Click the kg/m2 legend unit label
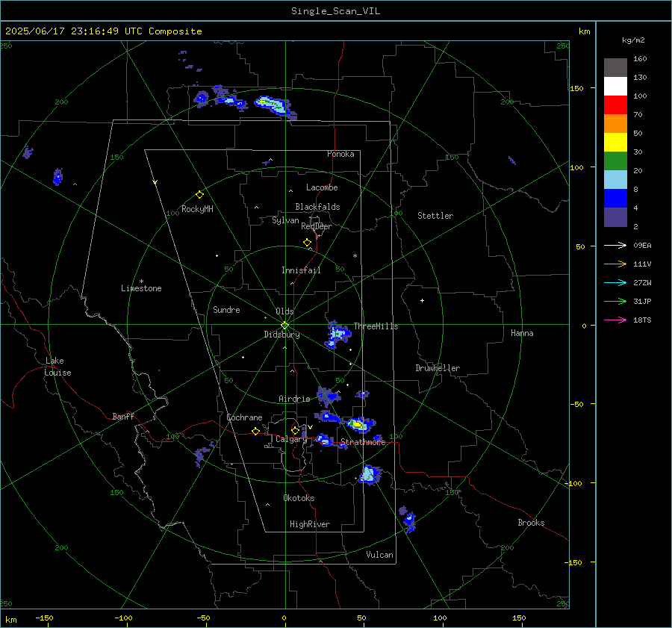This screenshot has height=628, width=672. tap(633, 40)
